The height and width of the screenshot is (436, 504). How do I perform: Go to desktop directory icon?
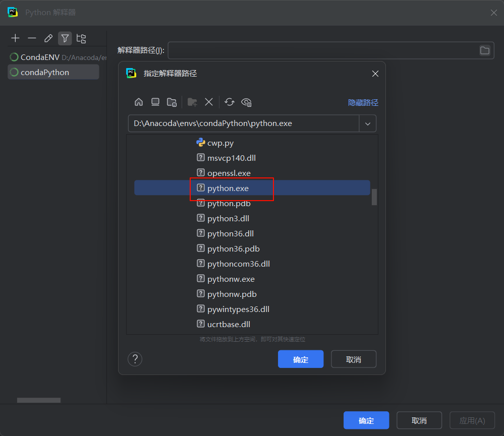(155, 102)
